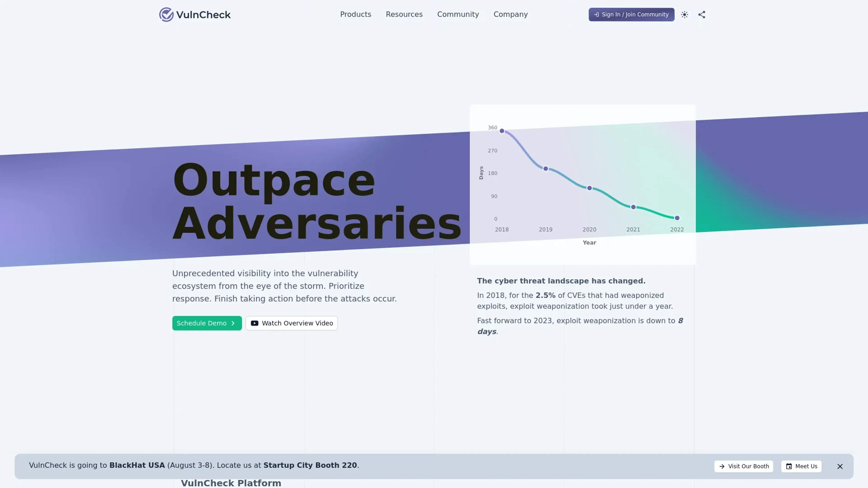The image size is (868, 488).
Task: Click the Visit Our Booth button
Action: (x=744, y=467)
